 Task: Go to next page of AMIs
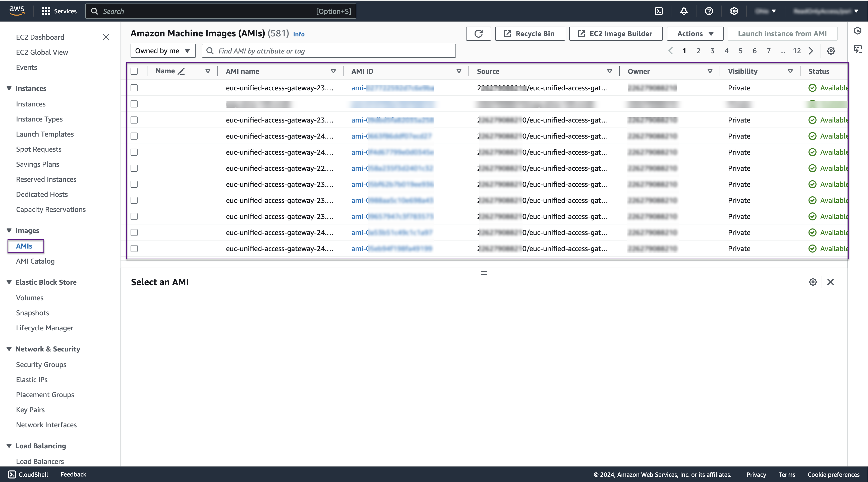coord(811,51)
